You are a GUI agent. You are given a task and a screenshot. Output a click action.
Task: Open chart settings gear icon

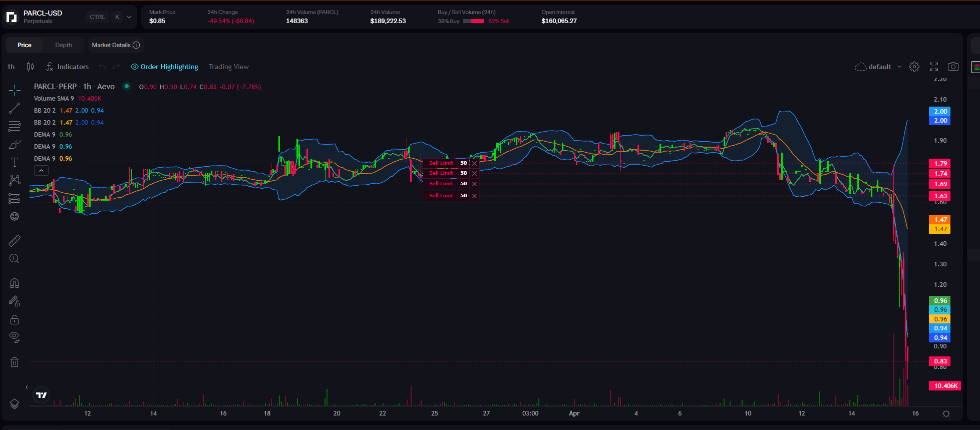click(914, 67)
